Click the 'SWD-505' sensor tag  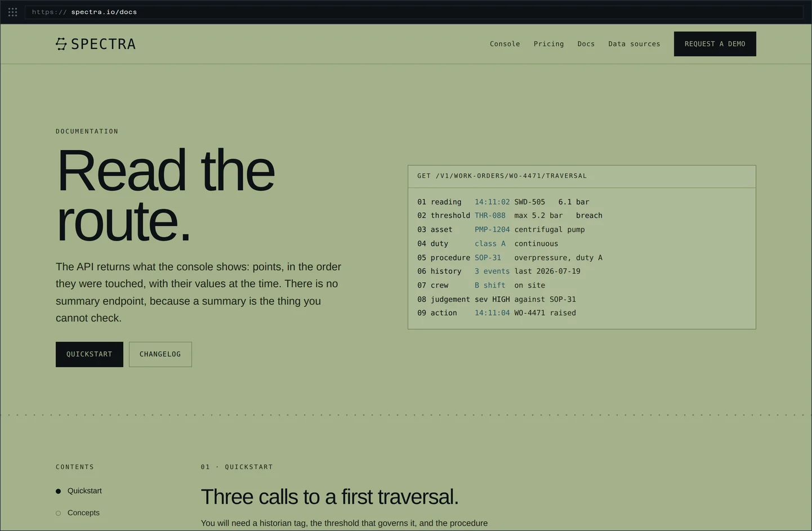(529, 202)
